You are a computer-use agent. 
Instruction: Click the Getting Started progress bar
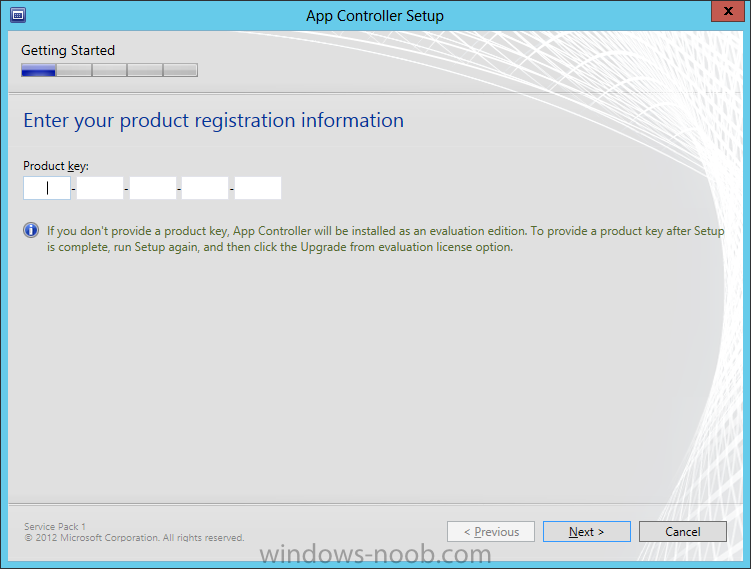(x=109, y=70)
